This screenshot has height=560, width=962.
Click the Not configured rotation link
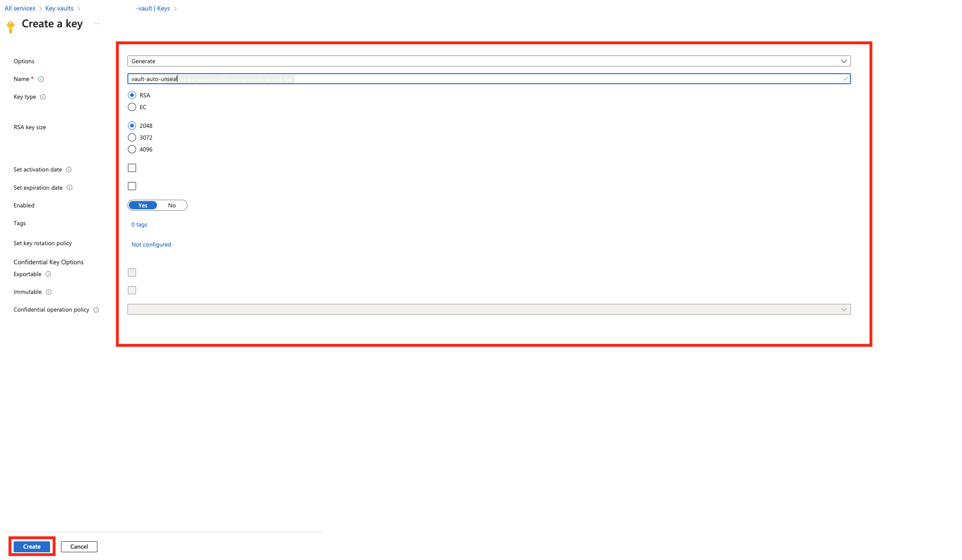click(x=152, y=244)
